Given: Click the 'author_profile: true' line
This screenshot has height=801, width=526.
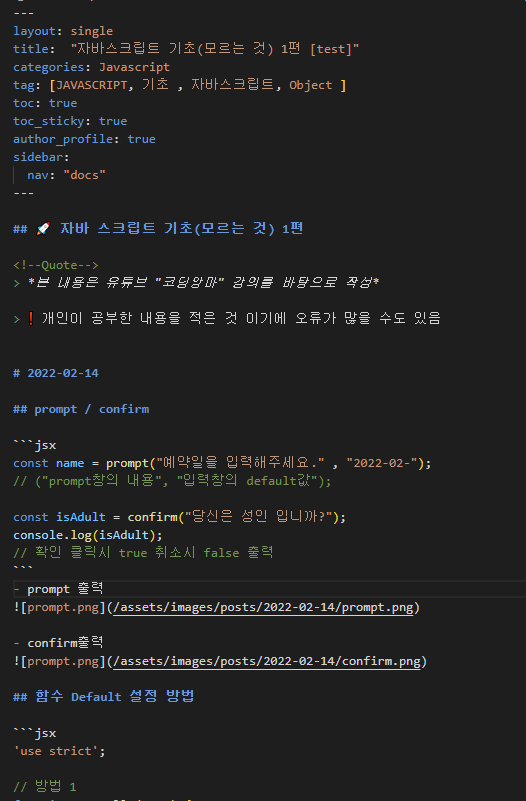Looking at the screenshot, I should [x=84, y=139].
